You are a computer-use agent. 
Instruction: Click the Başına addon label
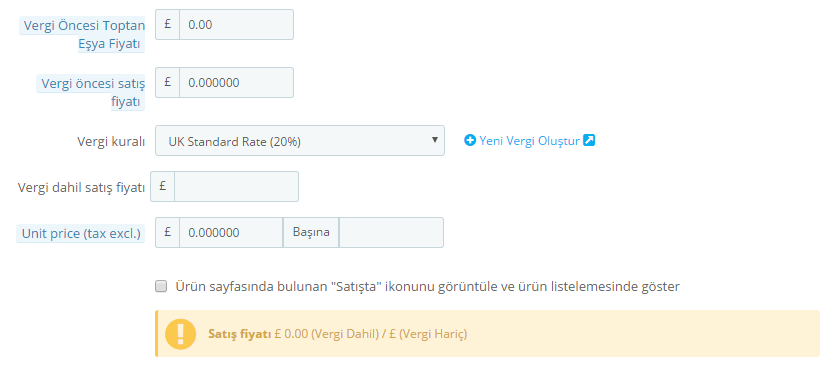click(x=311, y=233)
